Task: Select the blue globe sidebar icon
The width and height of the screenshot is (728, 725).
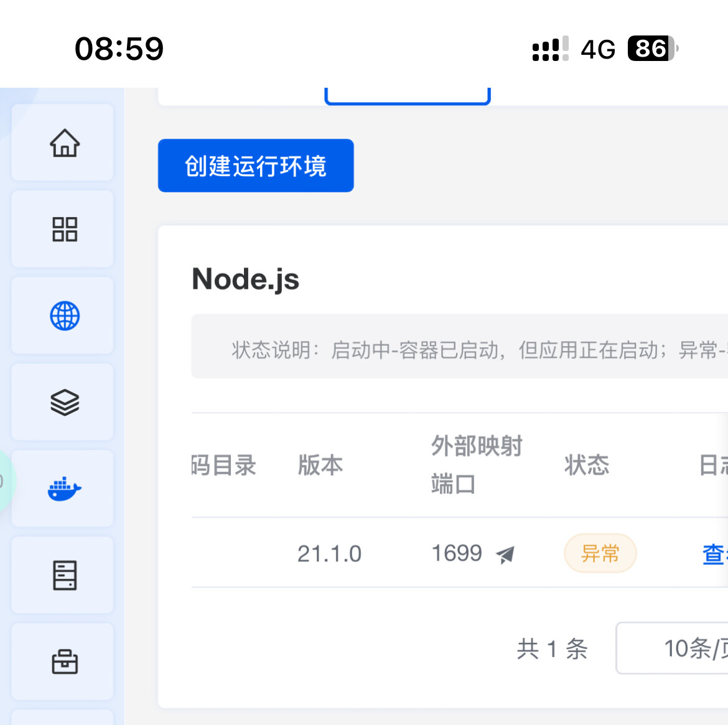Action: tap(65, 316)
